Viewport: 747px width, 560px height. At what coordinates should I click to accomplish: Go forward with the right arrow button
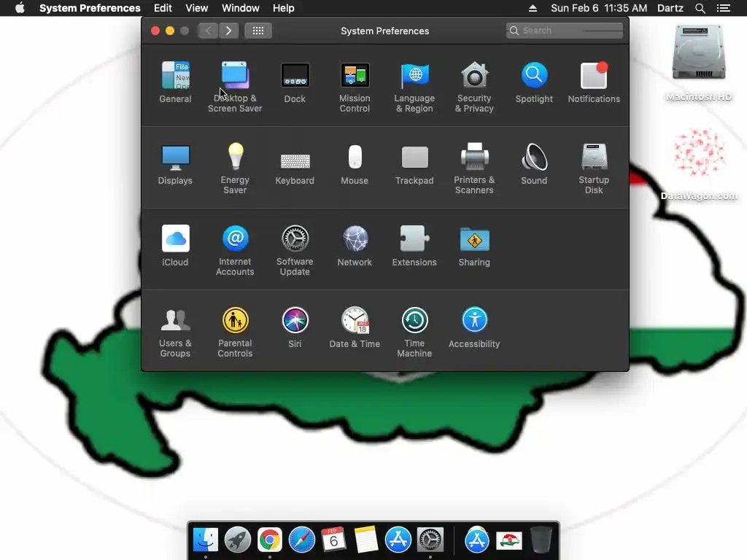[228, 31]
